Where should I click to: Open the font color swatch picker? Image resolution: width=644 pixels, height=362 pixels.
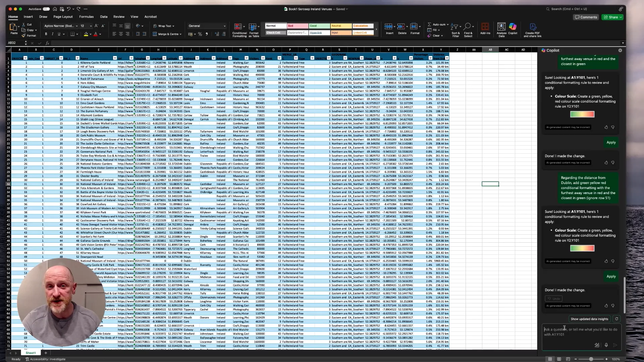99,34
